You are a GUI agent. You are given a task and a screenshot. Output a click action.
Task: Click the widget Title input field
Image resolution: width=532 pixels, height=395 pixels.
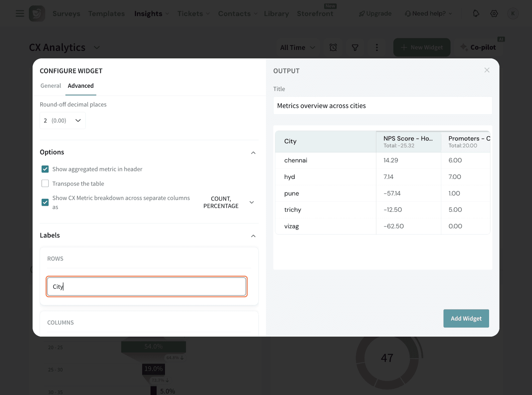click(x=382, y=106)
